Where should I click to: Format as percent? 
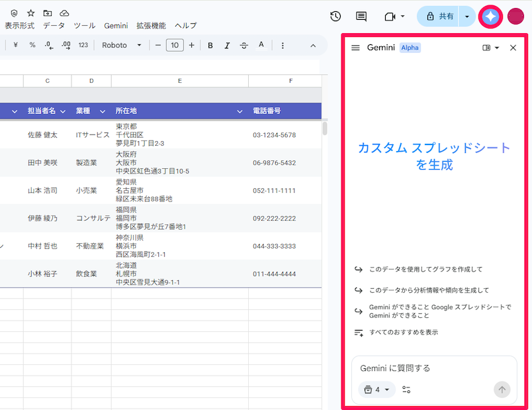pos(32,45)
